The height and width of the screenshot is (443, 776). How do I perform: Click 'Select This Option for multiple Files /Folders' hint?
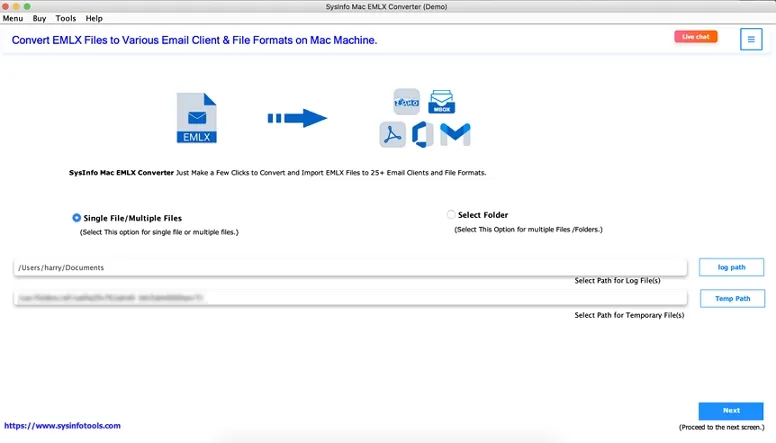coord(529,230)
